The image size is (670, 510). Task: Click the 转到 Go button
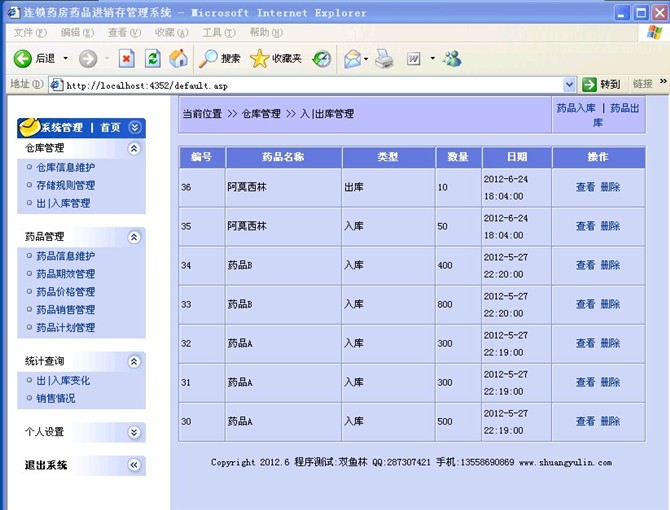pos(601,85)
